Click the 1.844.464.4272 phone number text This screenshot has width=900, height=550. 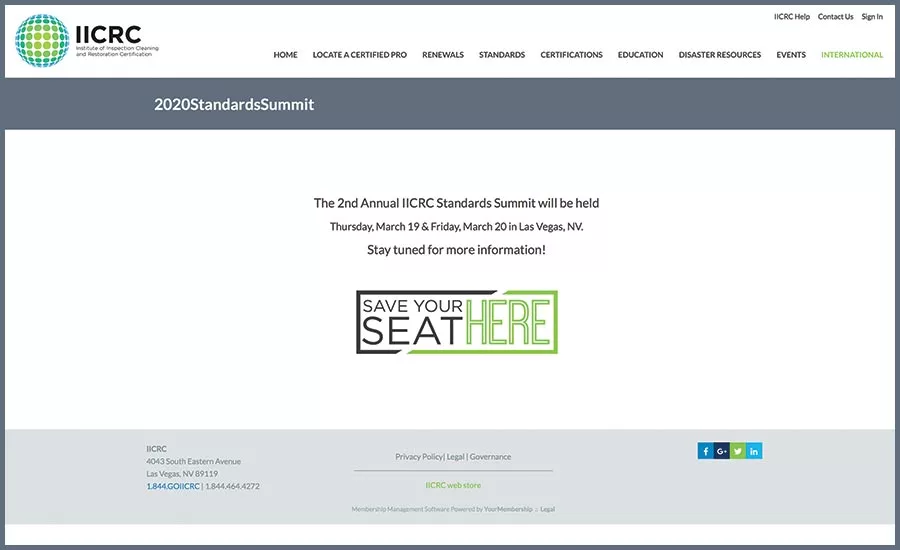pos(232,486)
